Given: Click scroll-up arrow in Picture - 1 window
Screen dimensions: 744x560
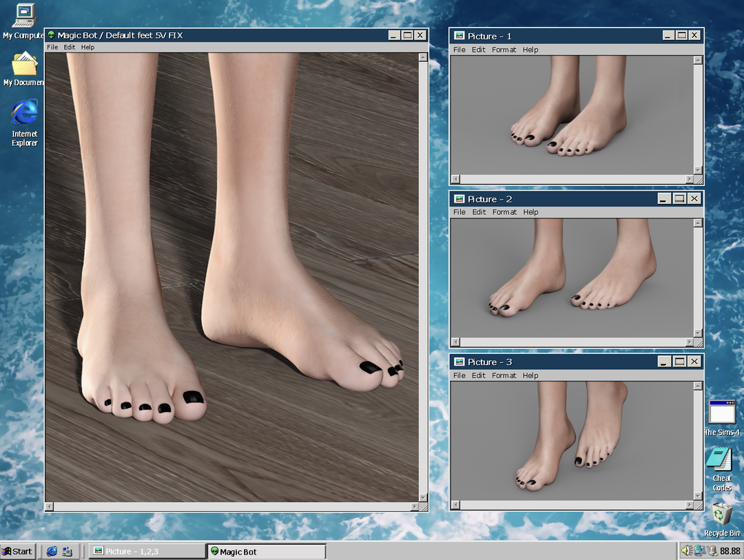Looking at the screenshot, I should coord(698,60).
